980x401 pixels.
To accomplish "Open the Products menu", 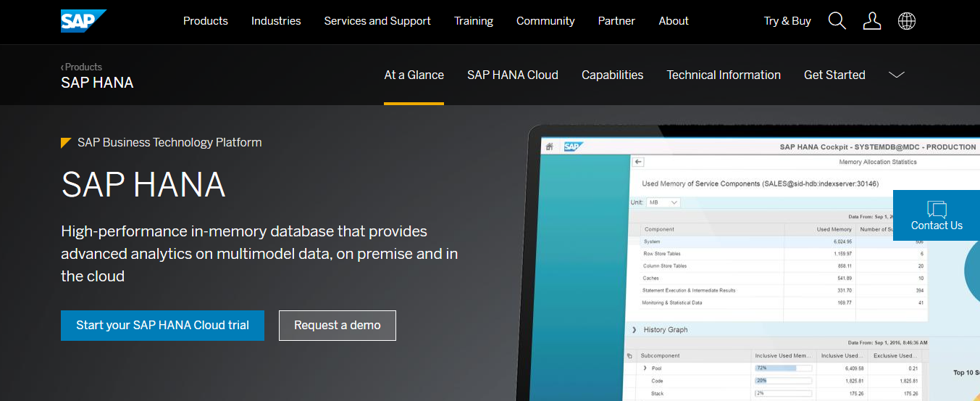I will click(x=205, y=21).
